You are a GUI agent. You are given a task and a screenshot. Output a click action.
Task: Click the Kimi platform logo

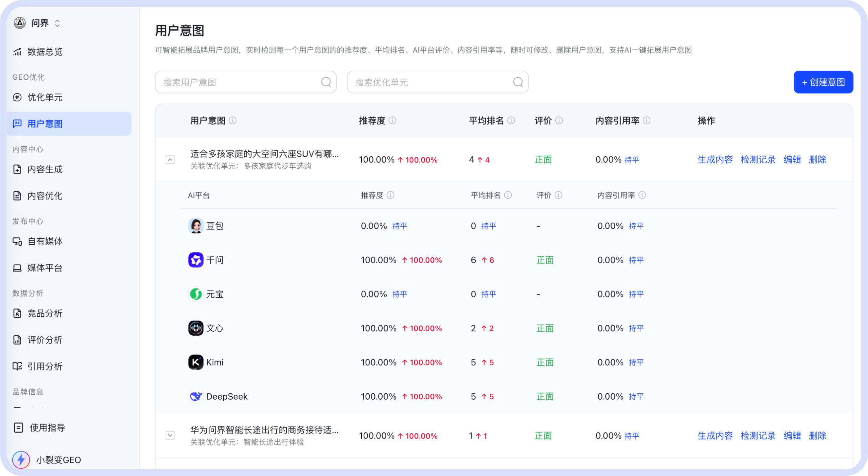196,362
